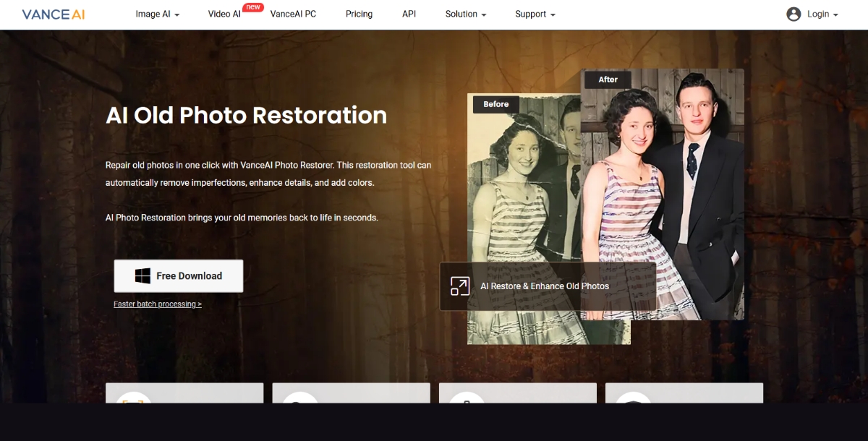The image size is (868, 441).
Task: Open the Video AI menu item
Action: click(224, 14)
